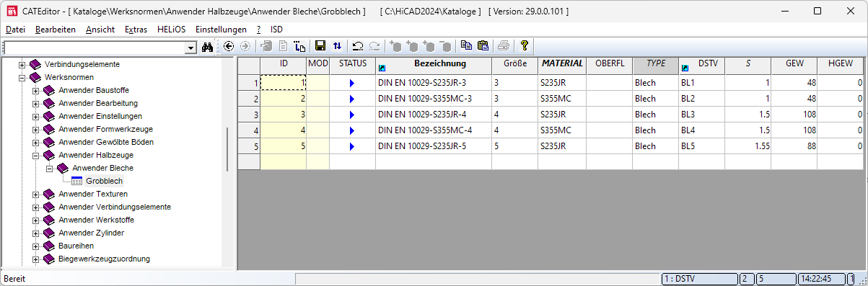
Task: Expand the Anwender Werkstoffe node
Action: tap(36, 220)
